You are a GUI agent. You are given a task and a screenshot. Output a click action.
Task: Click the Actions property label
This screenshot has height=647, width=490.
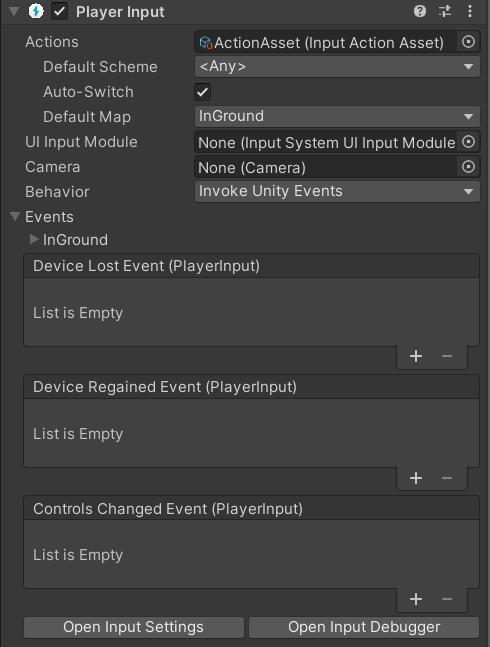point(52,42)
